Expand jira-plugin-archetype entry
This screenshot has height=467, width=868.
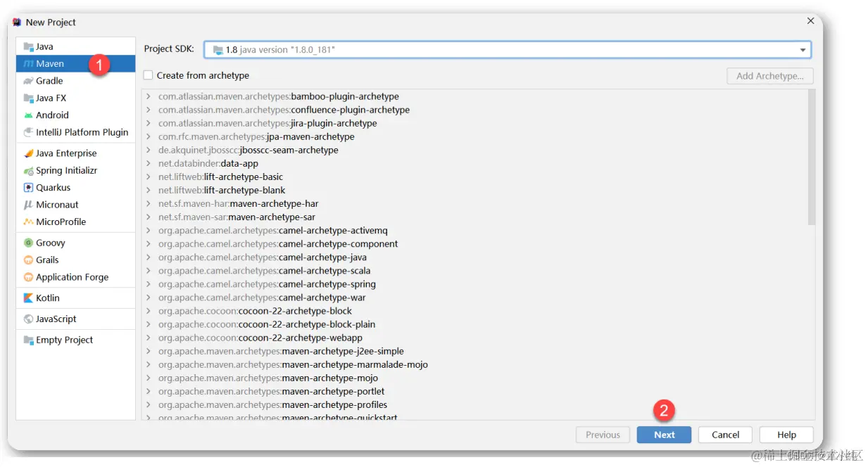(x=149, y=123)
